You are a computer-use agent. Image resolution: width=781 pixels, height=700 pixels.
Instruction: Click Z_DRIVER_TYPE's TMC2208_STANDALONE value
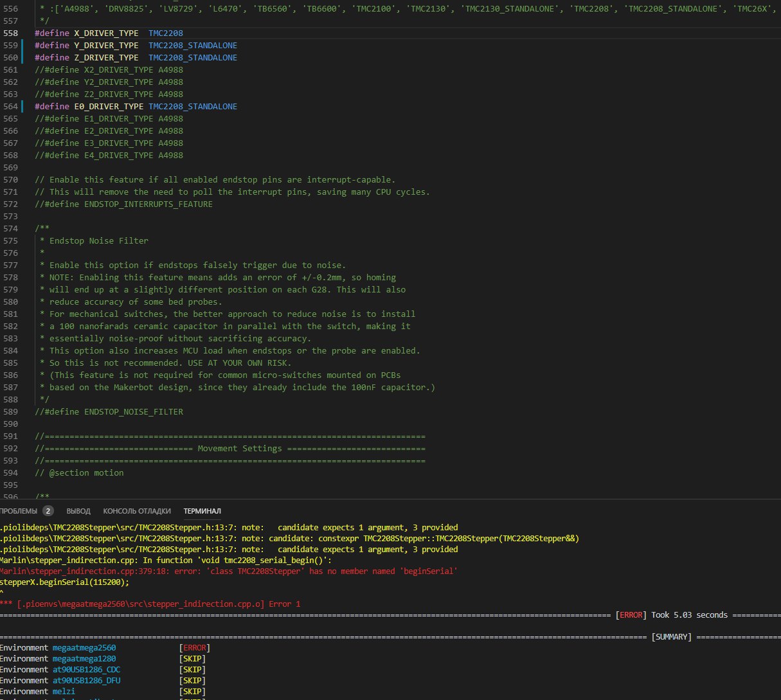pyautogui.click(x=192, y=58)
